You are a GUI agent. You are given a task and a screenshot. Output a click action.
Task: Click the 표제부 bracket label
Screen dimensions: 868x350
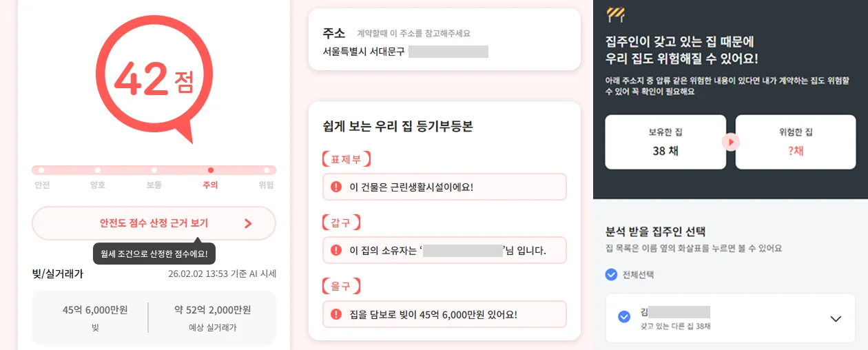(347, 160)
